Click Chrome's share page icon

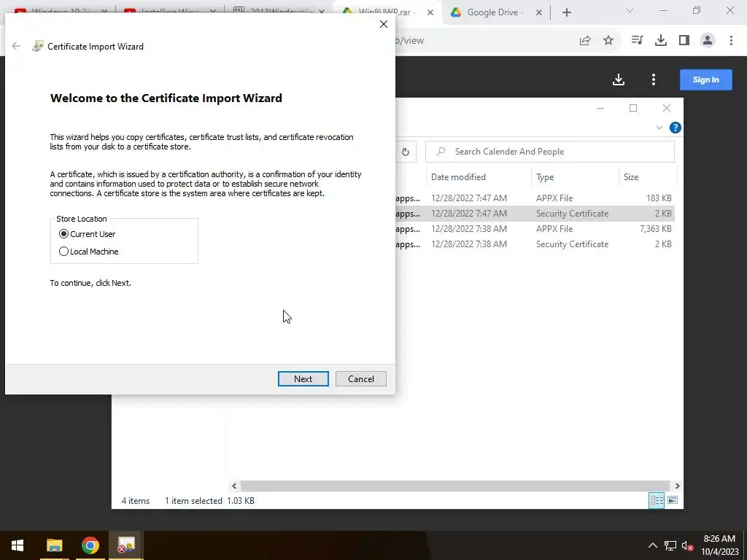pos(585,41)
